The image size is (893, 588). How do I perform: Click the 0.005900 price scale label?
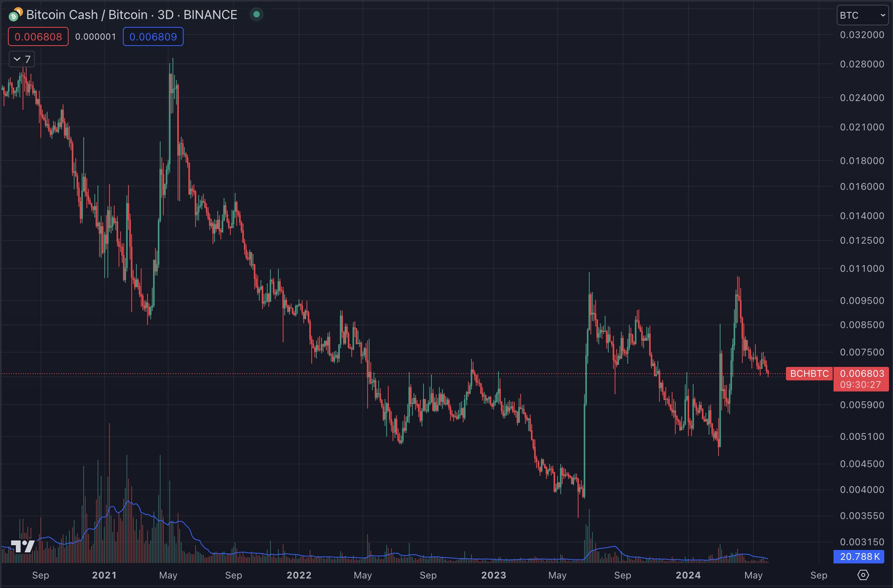[862, 405]
